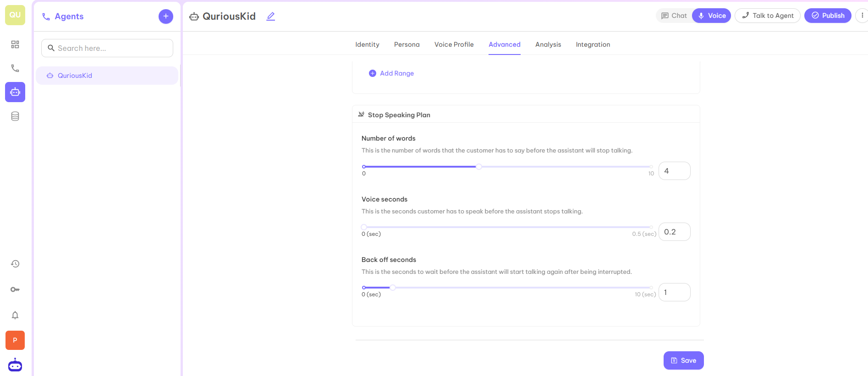Click the orange P profile avatar
The width and height of the screenshot is (868, 376).
(x=15, y=340)
